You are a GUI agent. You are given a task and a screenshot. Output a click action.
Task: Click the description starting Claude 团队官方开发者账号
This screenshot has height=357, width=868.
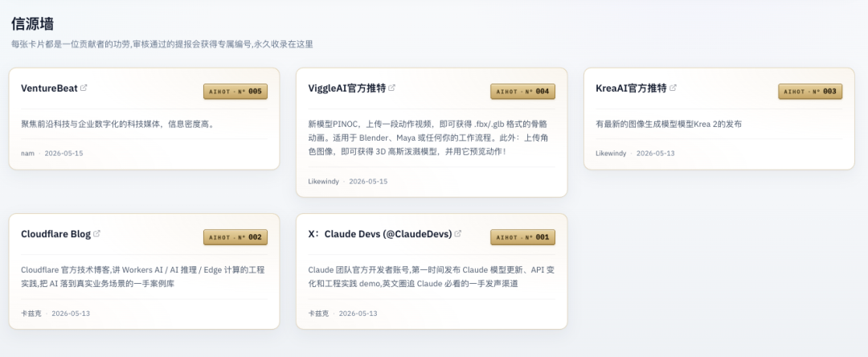(432, 277)
